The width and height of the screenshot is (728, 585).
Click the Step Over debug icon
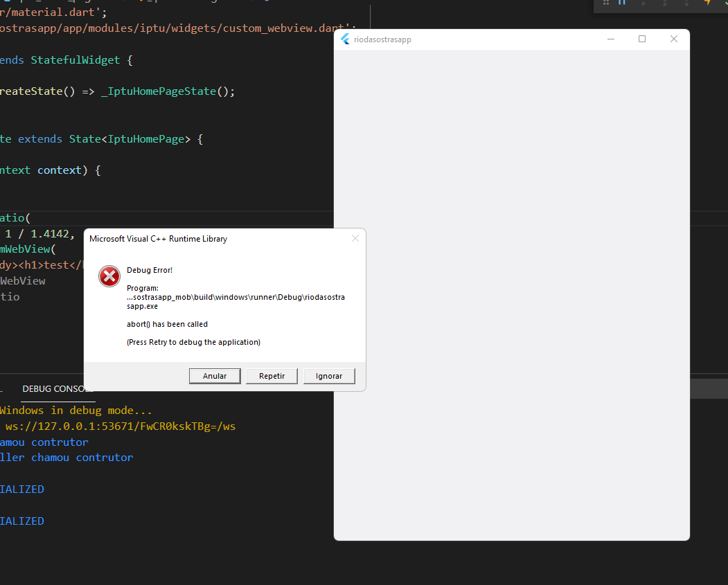pos(643,3)
